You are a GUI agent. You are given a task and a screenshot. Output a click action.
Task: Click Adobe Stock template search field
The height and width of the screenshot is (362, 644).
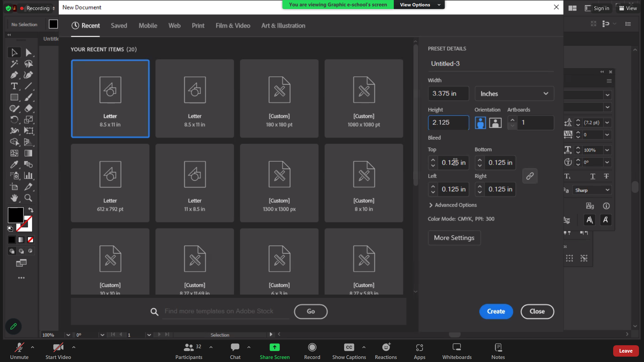225,311
